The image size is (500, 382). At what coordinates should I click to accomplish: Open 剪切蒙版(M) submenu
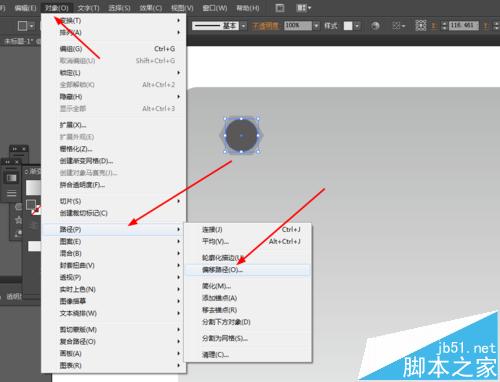113,330
